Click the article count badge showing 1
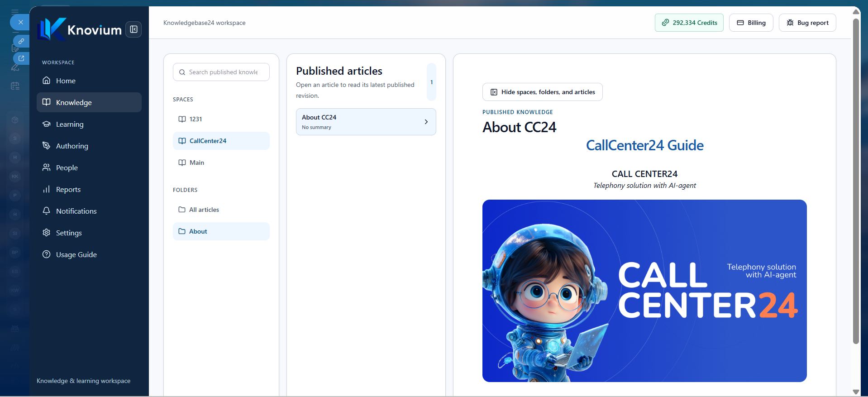Image resolution: width=868 pixels, height=397 pixels. click(432, 82)
